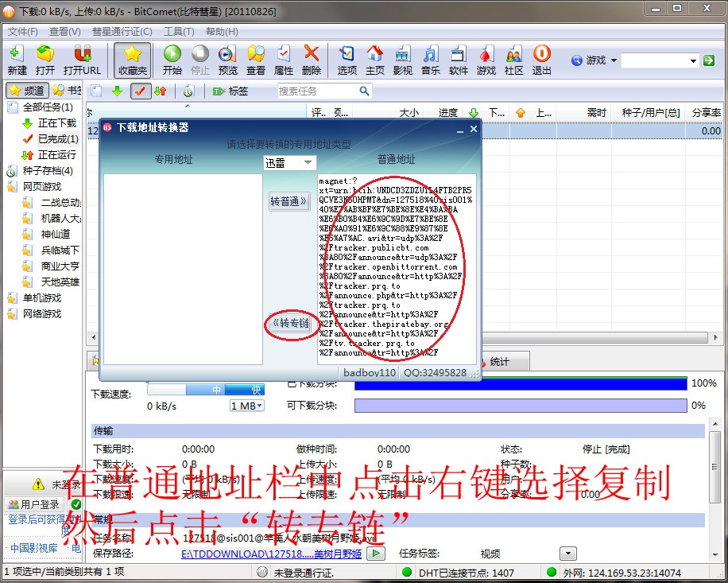Click the 用户登录 login button
Image resolution: width=728 pixels, height=583 pixels.
[x=34, y=504]
